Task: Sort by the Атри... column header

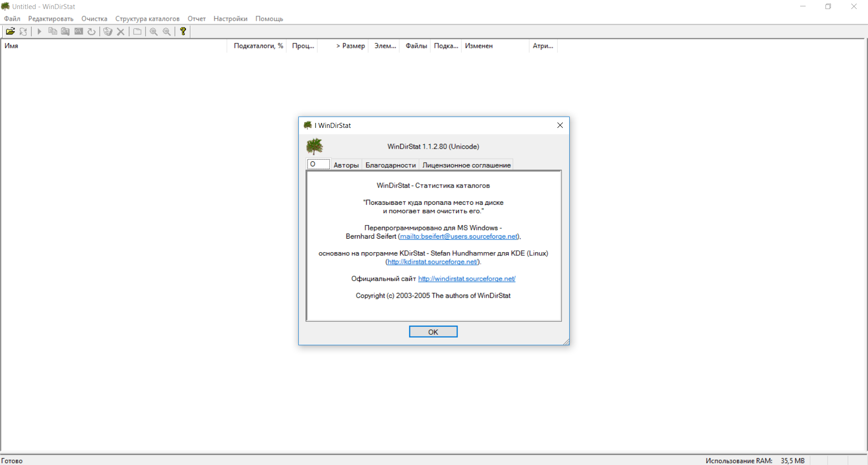Action: pos(543,46)
